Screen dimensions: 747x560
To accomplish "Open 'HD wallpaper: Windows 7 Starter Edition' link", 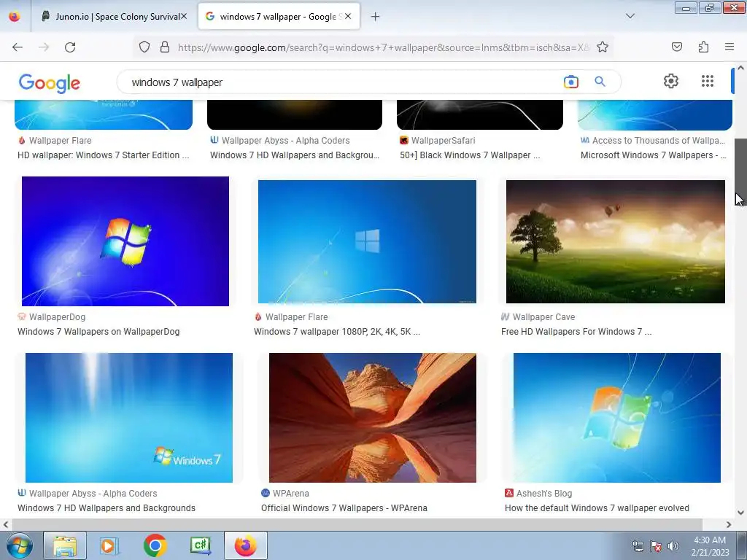I will pyautogui.click(x=104, y=155).
